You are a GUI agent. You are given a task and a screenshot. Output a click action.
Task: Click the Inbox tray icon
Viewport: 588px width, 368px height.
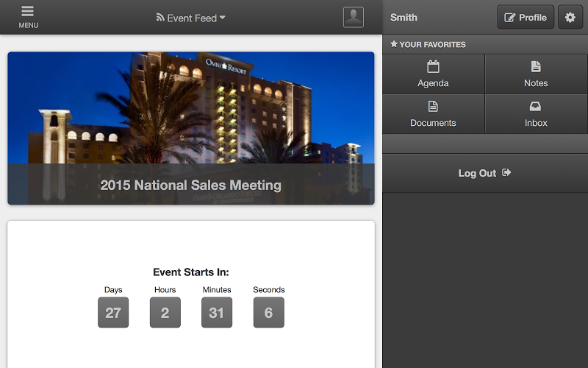click(x=536, y=107)
